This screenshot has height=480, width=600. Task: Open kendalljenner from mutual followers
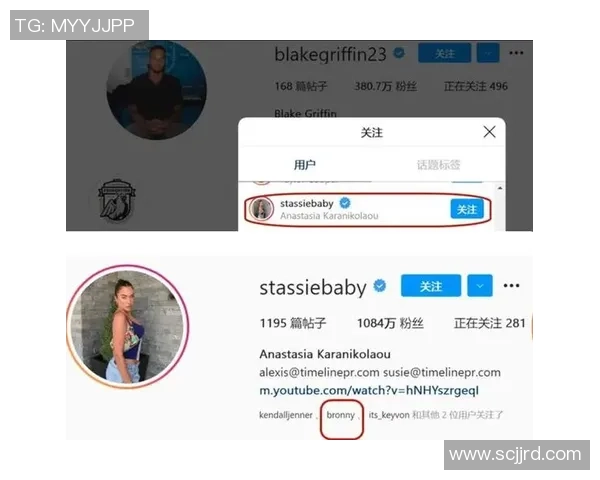click(x=286, y=415)
